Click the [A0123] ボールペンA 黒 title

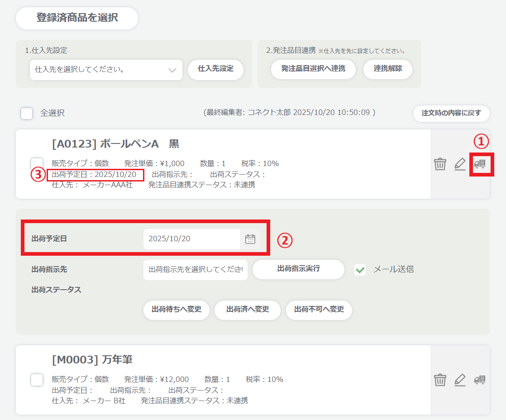point(115,144)
